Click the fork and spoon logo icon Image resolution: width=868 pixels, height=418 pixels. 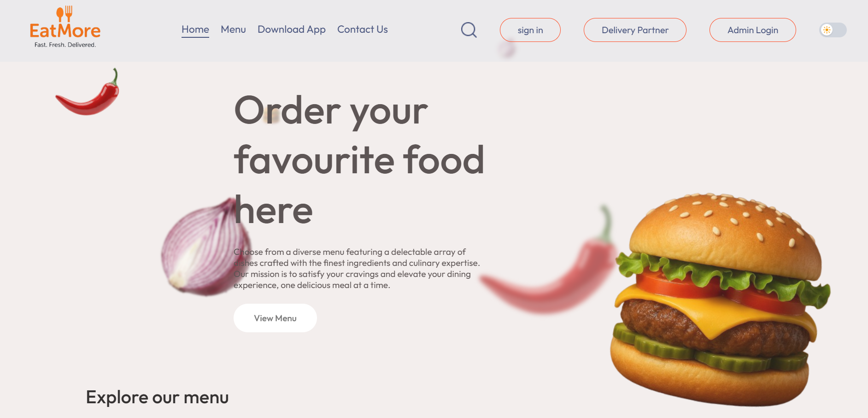tap(65, 14)
